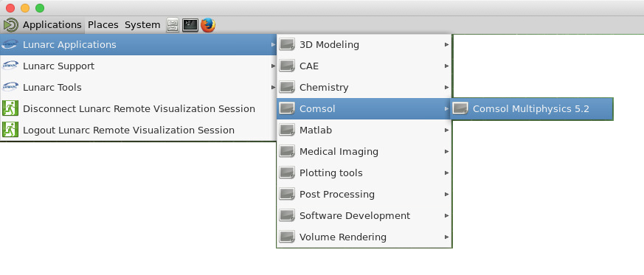
Task: Click the monitor icon beside 3D Modeling
Action: [287, 44]
